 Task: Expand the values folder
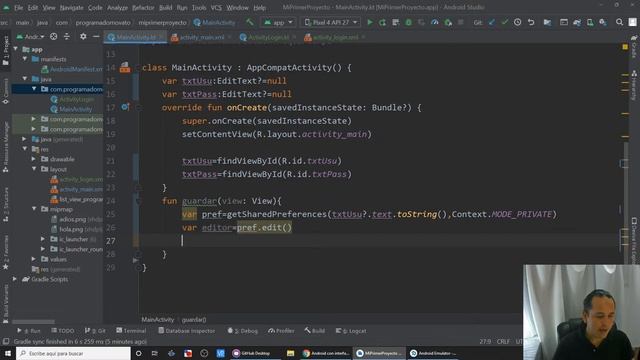point(34,259)
